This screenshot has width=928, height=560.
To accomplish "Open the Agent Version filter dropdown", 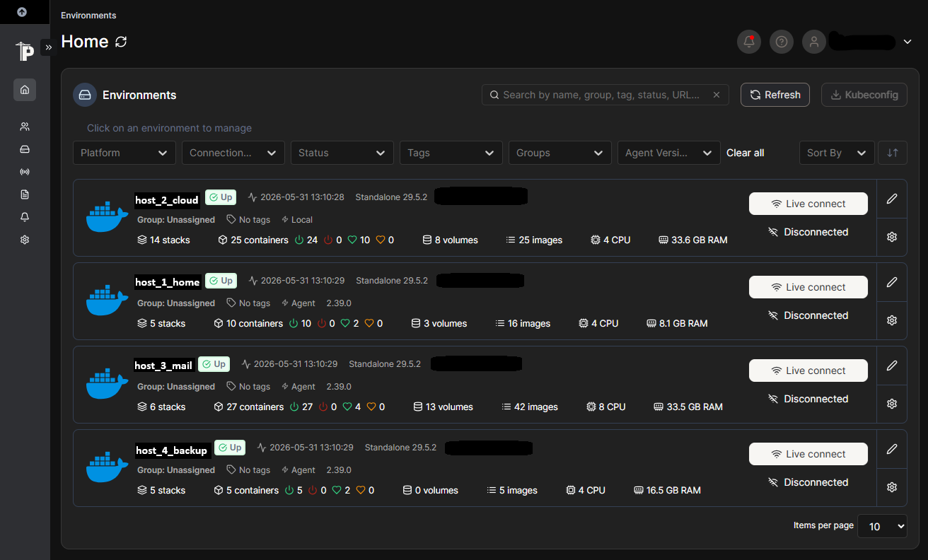I will pyautogui.click(x=669, y=153).
